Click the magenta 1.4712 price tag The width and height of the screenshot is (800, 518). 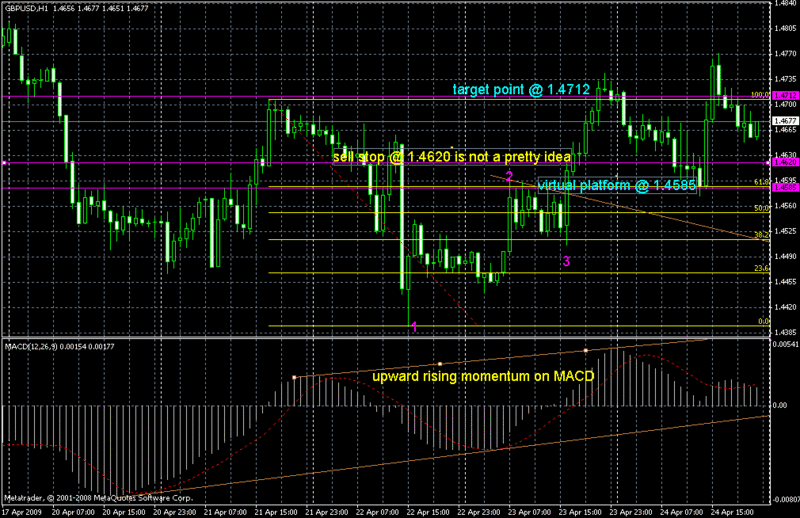785,95
